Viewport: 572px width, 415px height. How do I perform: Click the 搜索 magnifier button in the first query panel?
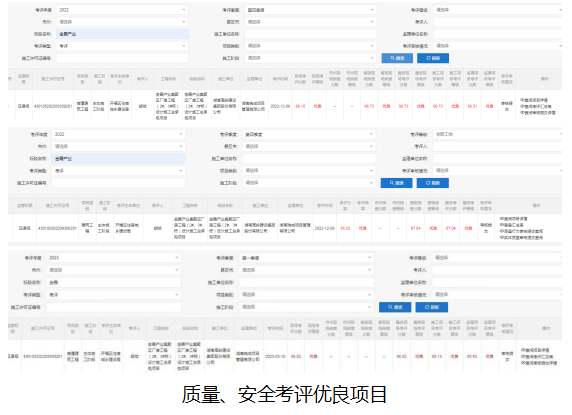[397, 58]
